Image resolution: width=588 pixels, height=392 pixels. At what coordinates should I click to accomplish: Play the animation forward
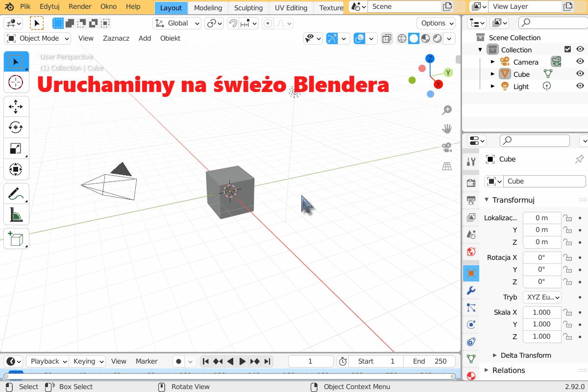tap(242, 362)
